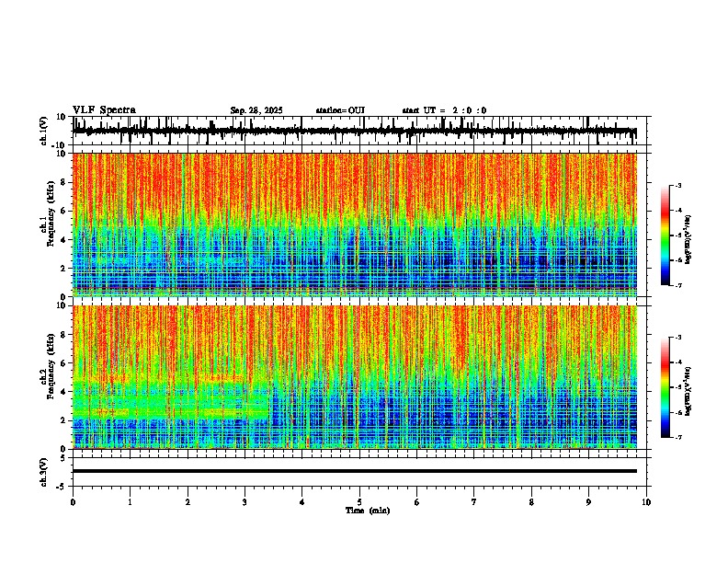This screenshot has height=563, width=728.
Task: Click inside the ch.1 spectrogram plot
Action: (x=354, y=224)
